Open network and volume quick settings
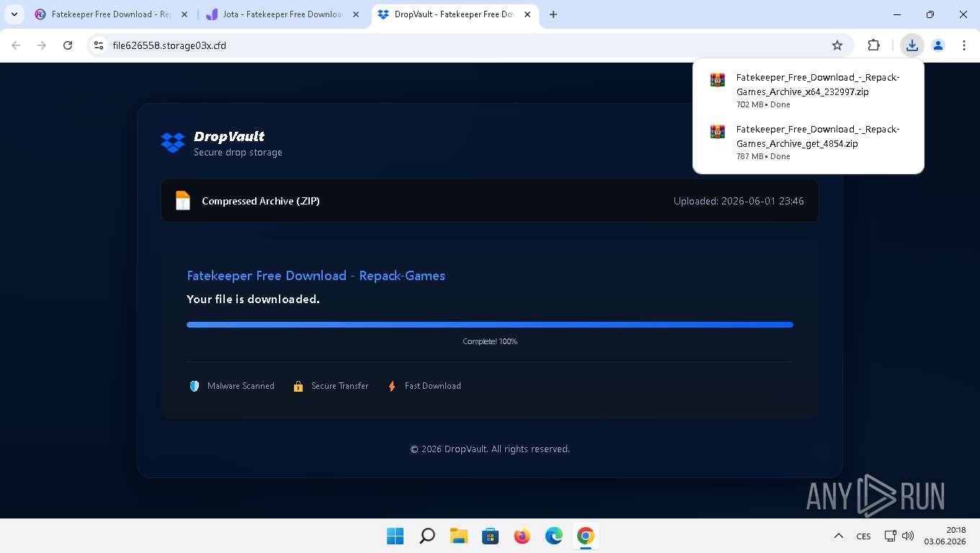 (x=899, y=536)
